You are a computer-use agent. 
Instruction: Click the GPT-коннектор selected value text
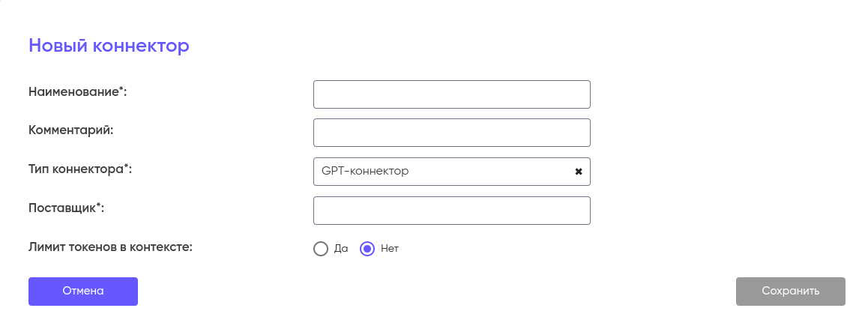365,172
